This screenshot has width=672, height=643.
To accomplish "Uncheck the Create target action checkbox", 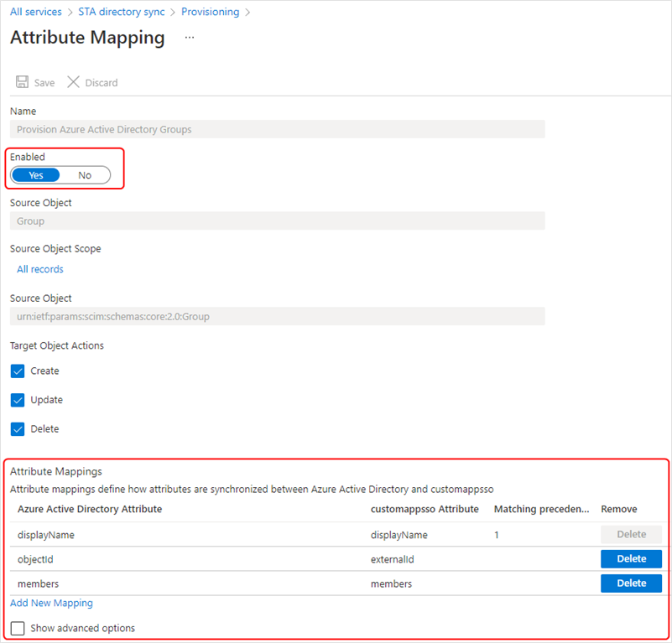I will 18,371.
